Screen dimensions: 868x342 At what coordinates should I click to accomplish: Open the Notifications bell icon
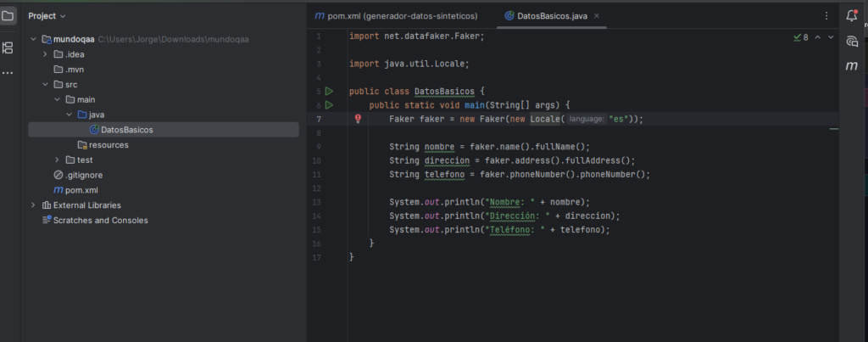pos(852,16)
